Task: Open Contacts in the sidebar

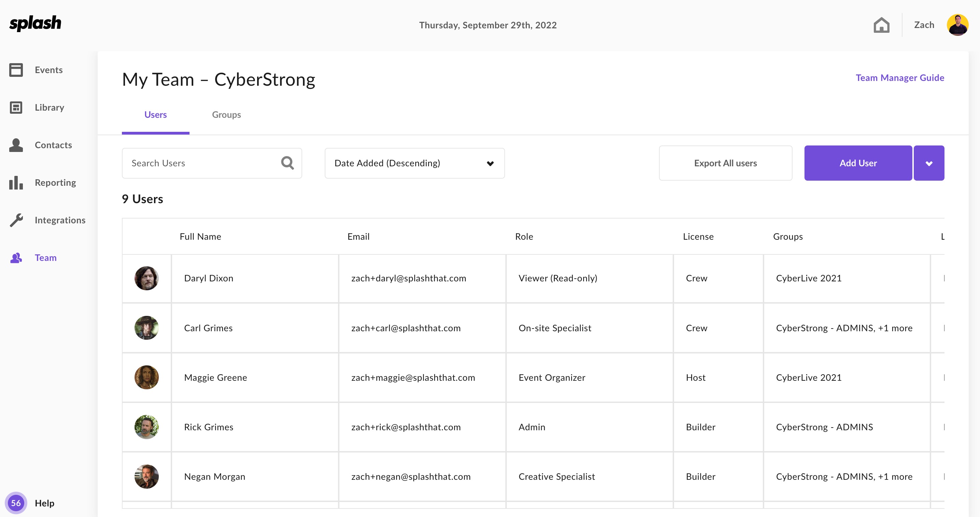Action: (x=53, y=145)
